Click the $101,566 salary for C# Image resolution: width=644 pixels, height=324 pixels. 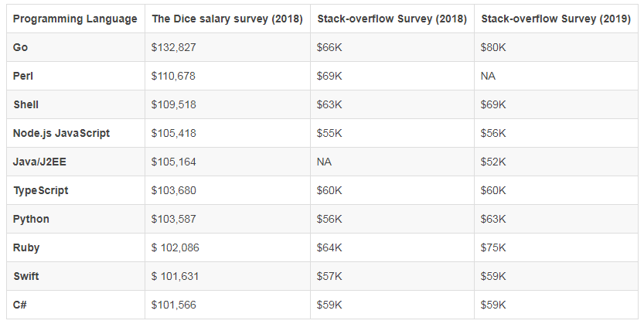(174, 305)
